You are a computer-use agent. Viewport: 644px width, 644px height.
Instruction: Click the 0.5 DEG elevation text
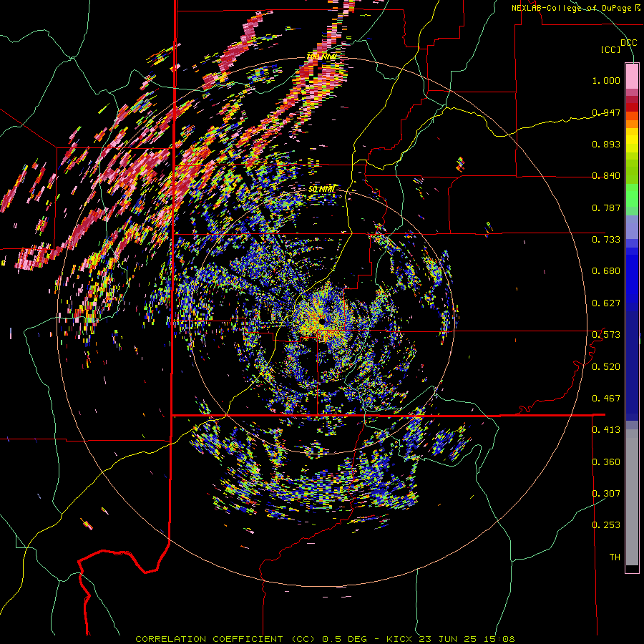point(344,639)
